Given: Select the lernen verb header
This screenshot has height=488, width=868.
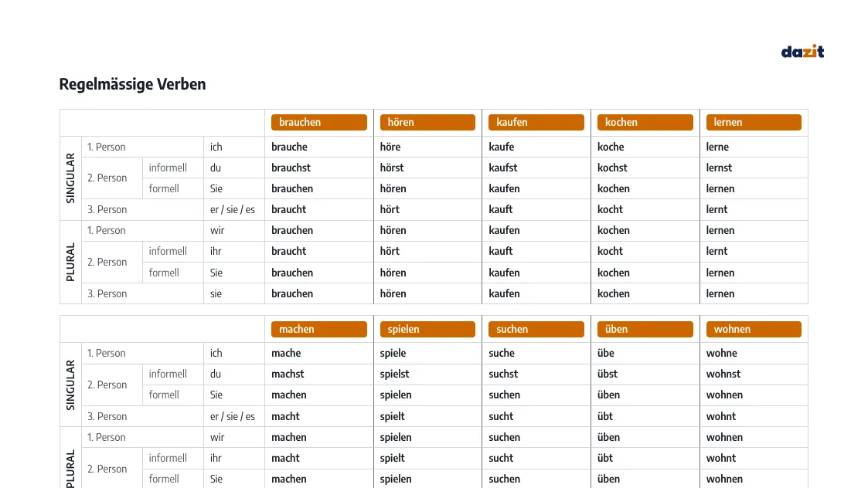Looking at the screenshot, I should coord(754,122).
